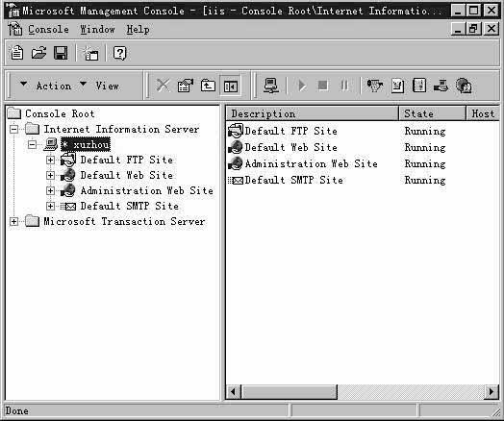Image resolution: width=504 pixels, height=421 pixels.
Task: Click the Pause item toolbar button
Action: [344, 86]
